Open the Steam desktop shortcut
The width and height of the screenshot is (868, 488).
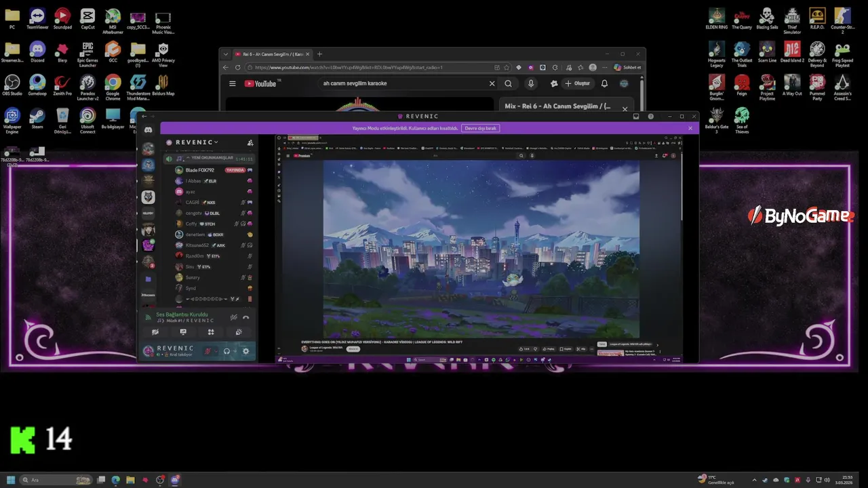(x=37, y=118)
